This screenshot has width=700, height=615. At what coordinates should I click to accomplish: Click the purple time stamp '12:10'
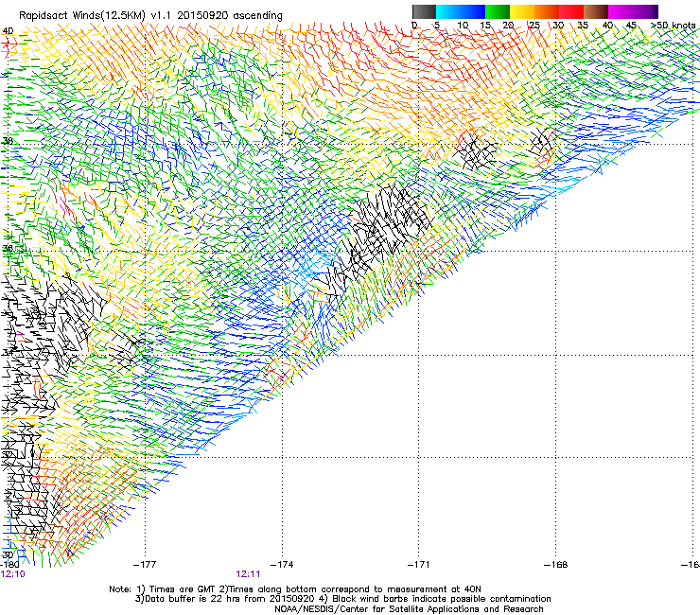coord(13,574)
